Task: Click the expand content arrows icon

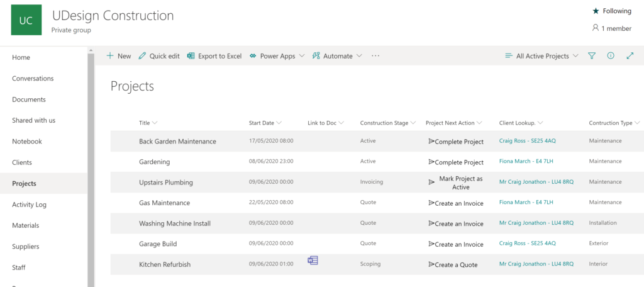Action: (x=630, y=56)
